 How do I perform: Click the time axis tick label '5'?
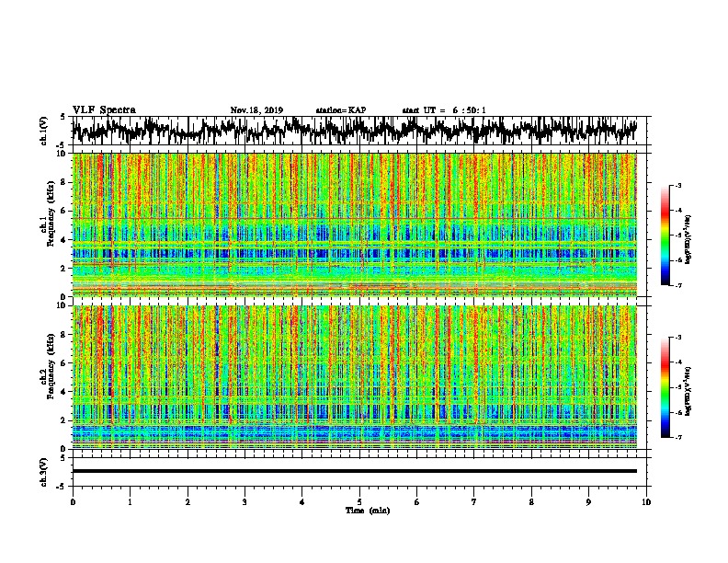(359, 502)
